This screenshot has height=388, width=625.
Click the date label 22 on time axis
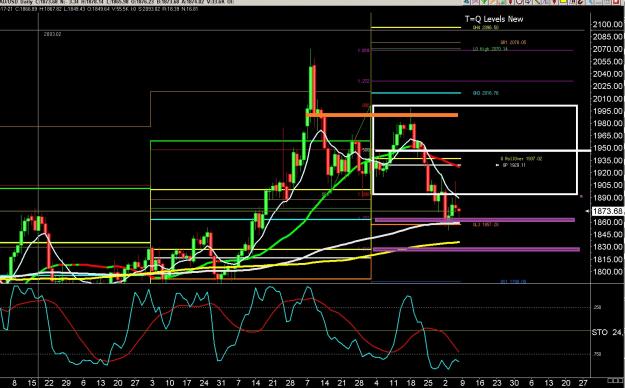tap(49, 383)
